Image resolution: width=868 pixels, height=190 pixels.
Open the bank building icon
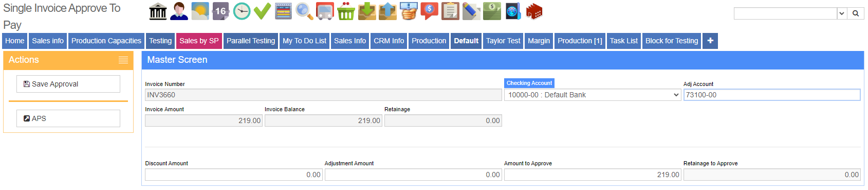pos(158,11)
